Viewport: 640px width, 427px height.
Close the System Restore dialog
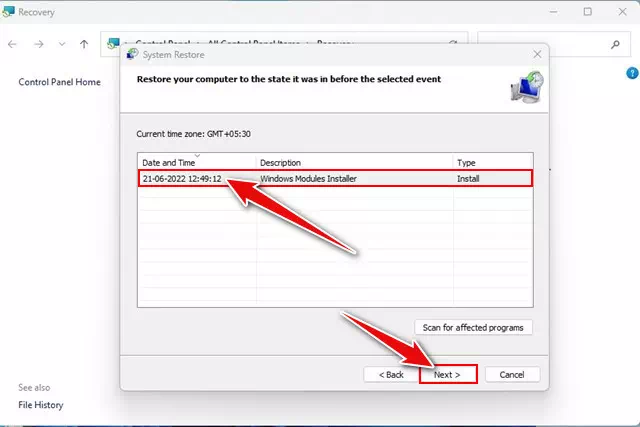coord(537,54)
